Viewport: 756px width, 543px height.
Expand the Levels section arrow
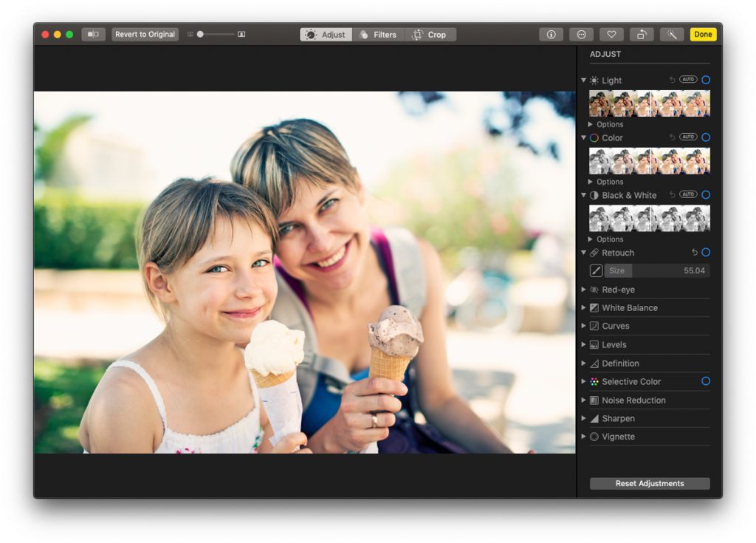pyautogui.click(x=583, y=344)
